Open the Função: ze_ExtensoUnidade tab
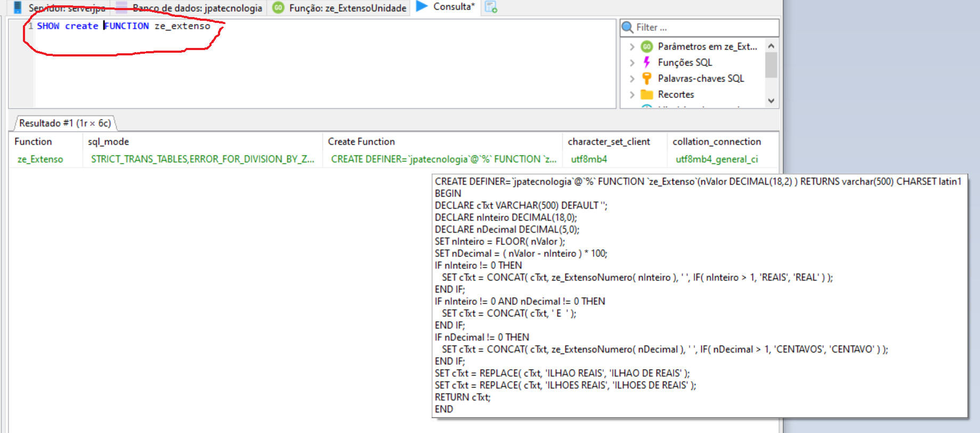980x433 pixels. click(347, 8)
